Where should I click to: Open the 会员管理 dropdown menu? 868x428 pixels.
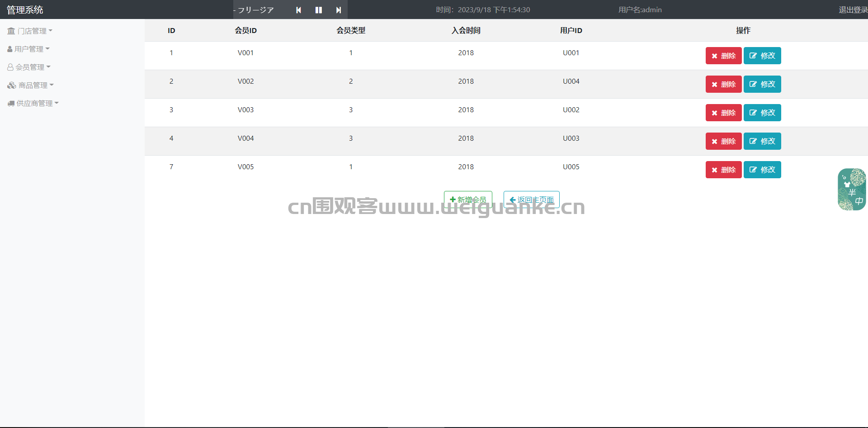(x=29, y=67)
